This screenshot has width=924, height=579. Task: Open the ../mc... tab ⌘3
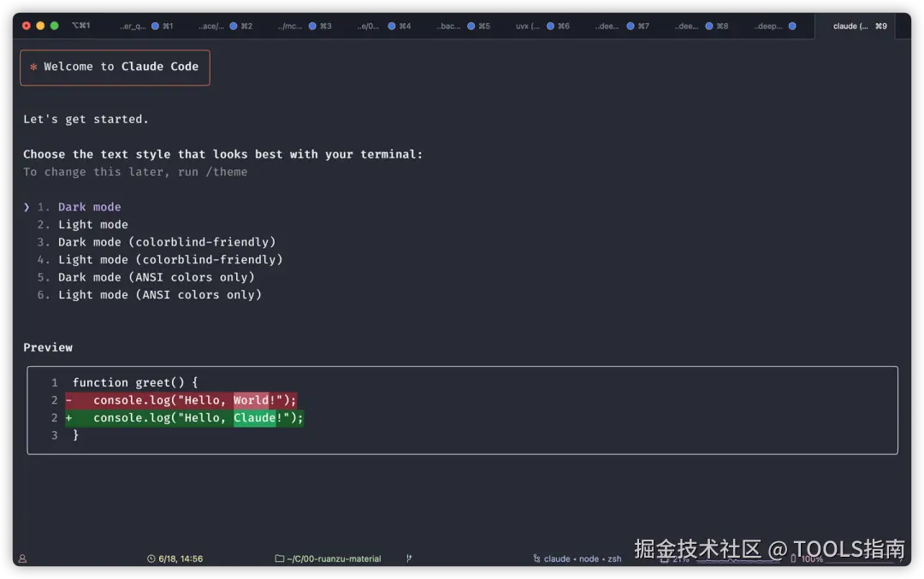tap(304, 26)
